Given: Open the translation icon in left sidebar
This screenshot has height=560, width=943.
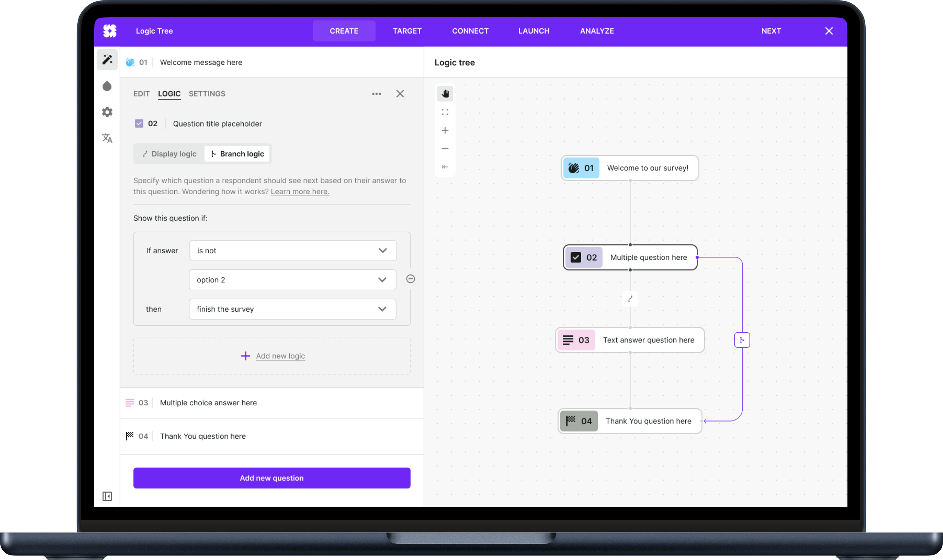Looking at the screenshot, I should coord(107,138).
